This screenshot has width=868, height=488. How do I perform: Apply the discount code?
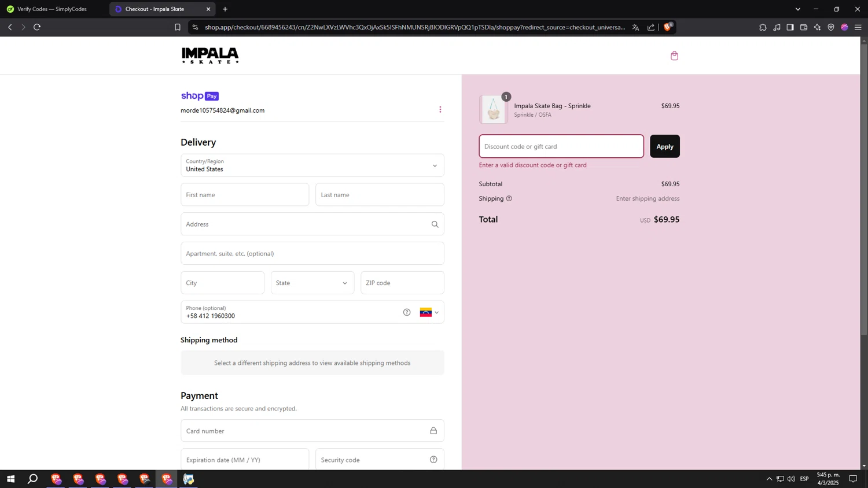[665, 146]
